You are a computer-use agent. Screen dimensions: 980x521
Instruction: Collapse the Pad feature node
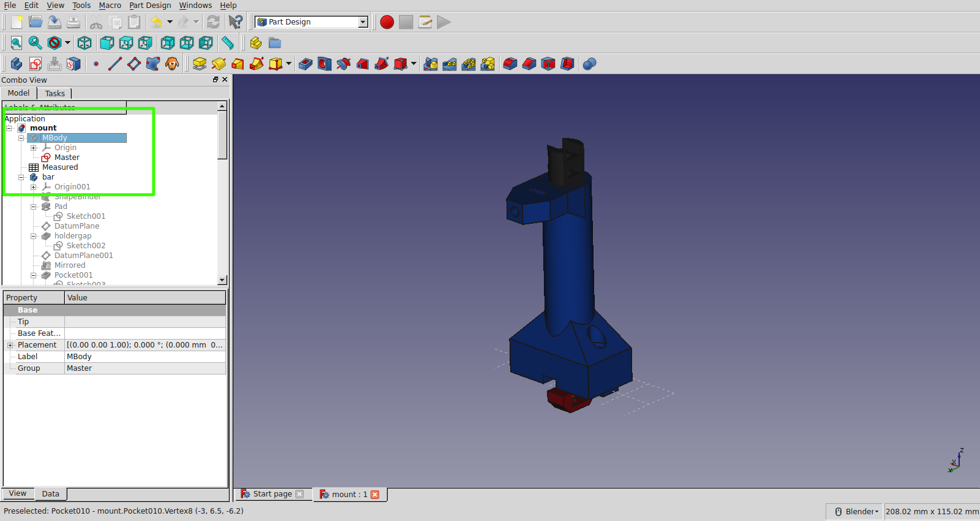tap(34, 207)
